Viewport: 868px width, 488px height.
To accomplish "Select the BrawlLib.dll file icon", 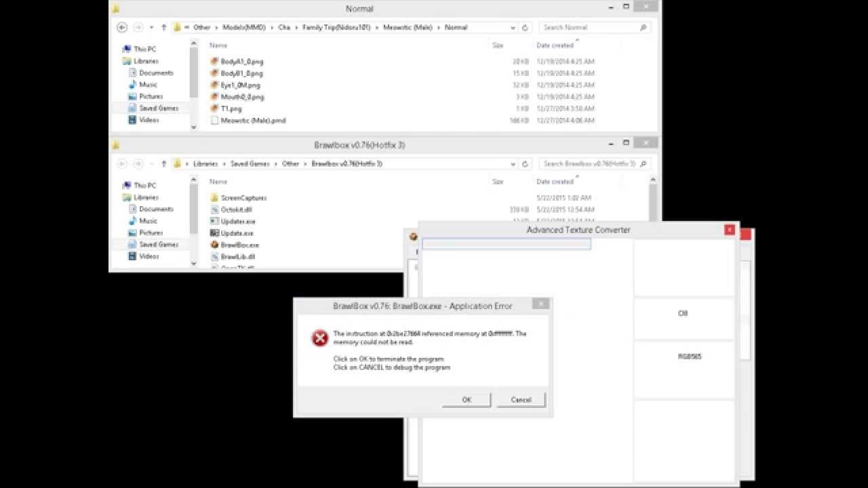I will (x=214, y=257).
